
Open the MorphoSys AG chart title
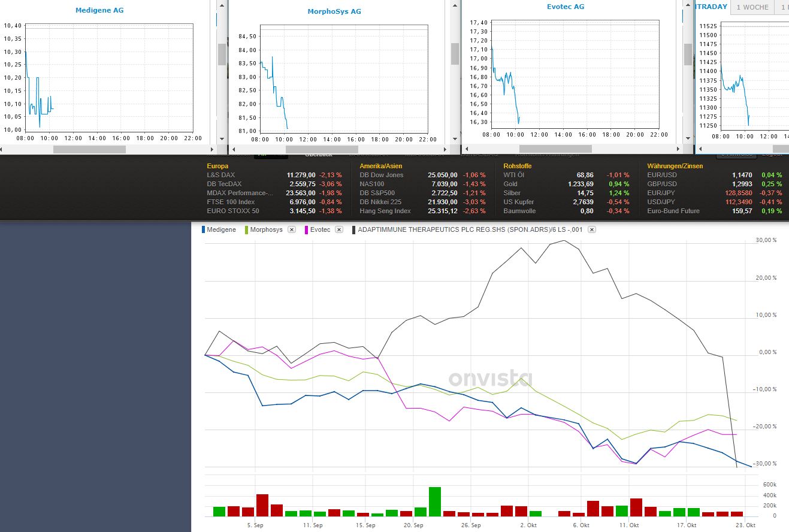coord(334,11)
